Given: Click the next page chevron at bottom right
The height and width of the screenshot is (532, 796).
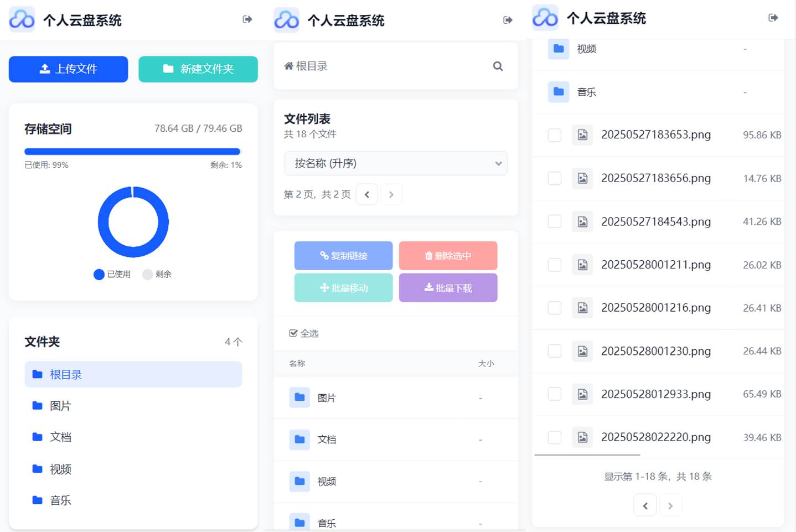Looking at the screenshot, I should (671, 505).
